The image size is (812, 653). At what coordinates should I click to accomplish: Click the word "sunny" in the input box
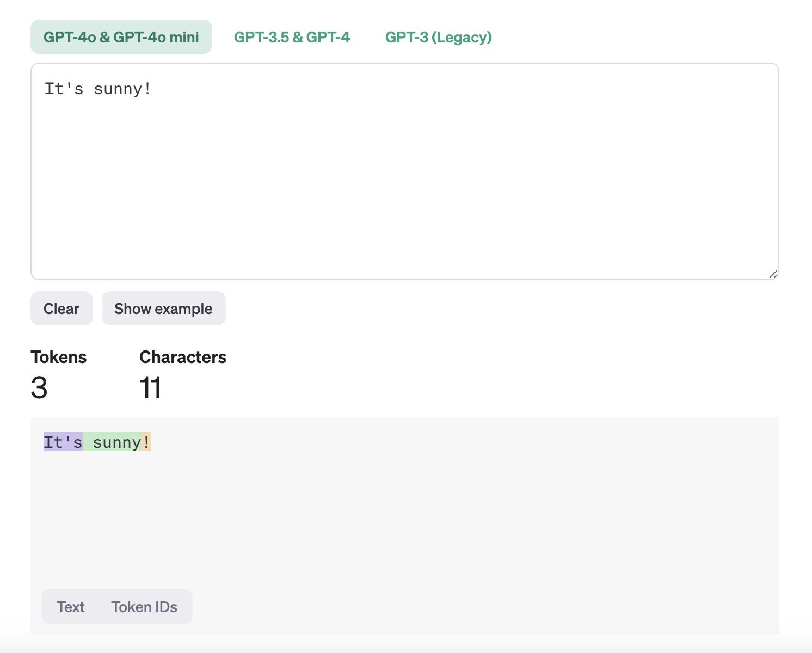click(118, 89)
